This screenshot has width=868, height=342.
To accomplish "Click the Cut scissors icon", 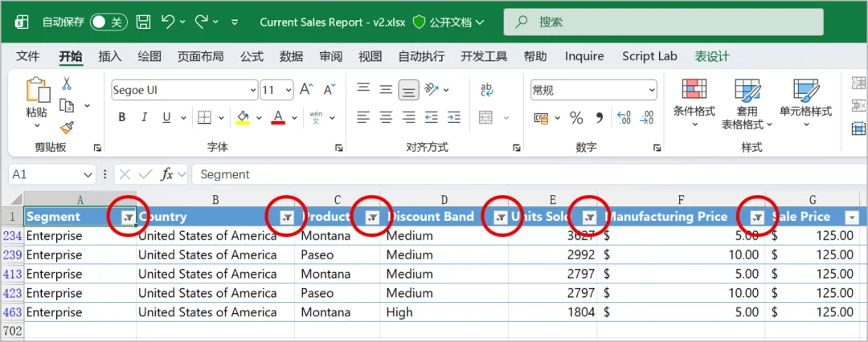I will [67, 83].
